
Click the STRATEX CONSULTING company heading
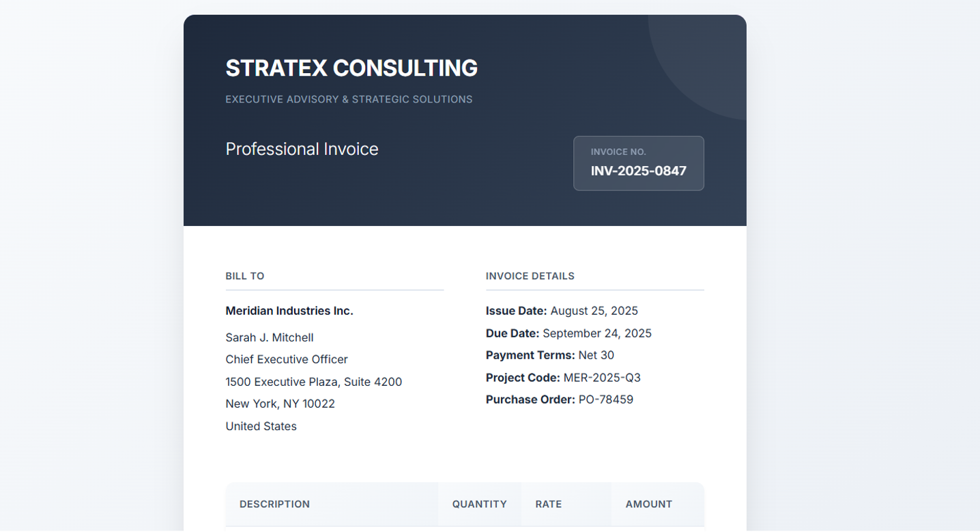[x=351, y=68]
